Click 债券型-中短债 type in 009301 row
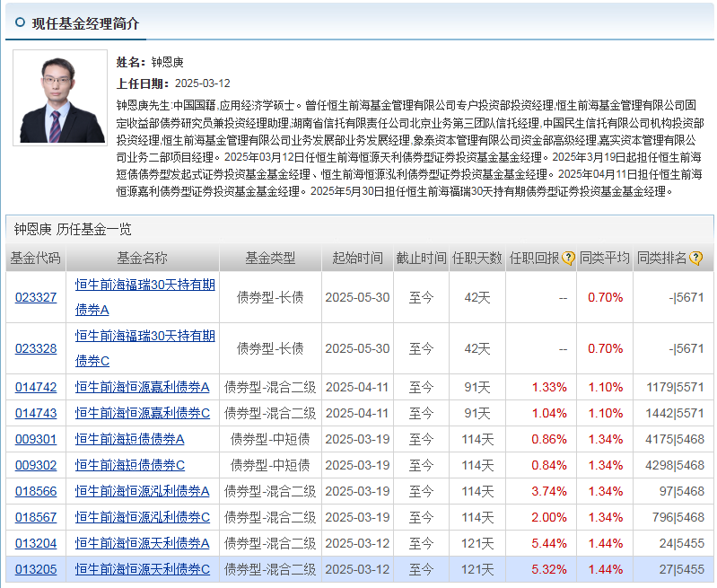Screen dimensions: 717x588 pos(270,439)
